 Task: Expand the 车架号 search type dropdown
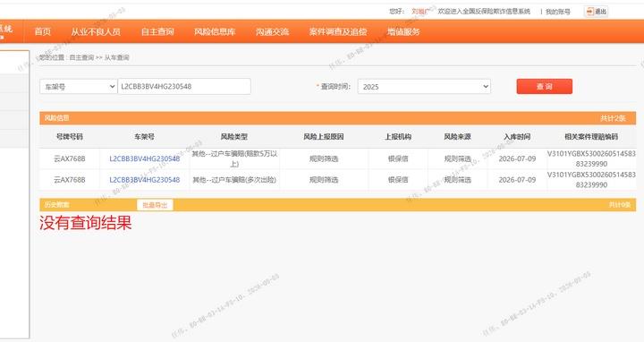click(79, 87)
